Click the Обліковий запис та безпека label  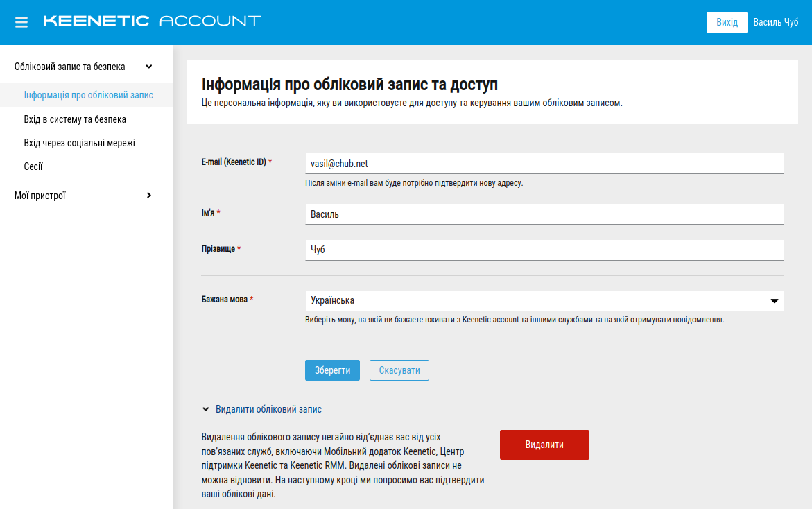(x=69, y=67)
